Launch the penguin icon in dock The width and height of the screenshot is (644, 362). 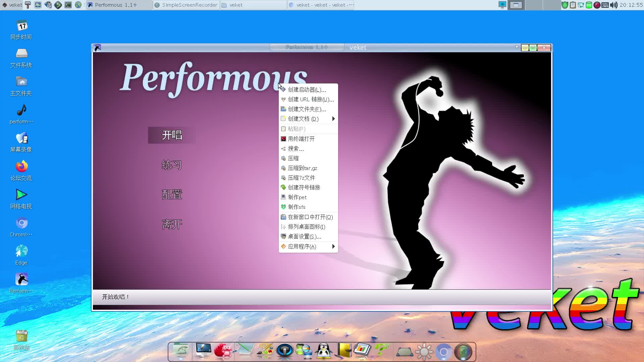pyautogui.click(x=324, y=351)
